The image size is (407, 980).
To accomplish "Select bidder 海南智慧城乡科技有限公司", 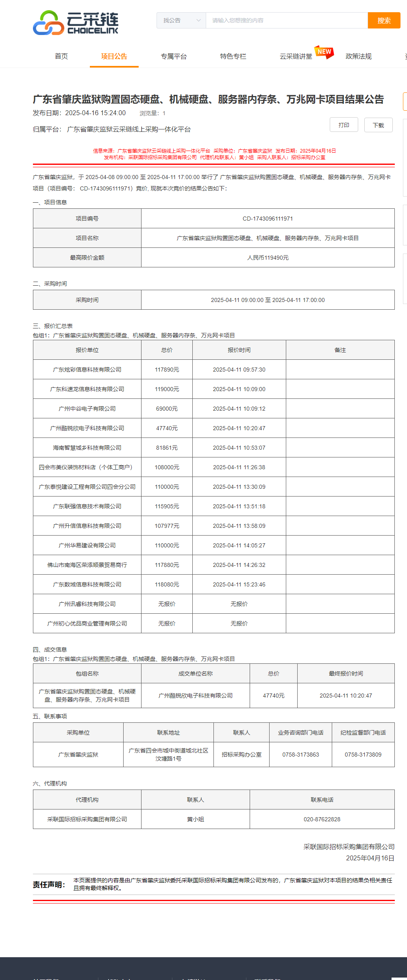I will [87, 448].
